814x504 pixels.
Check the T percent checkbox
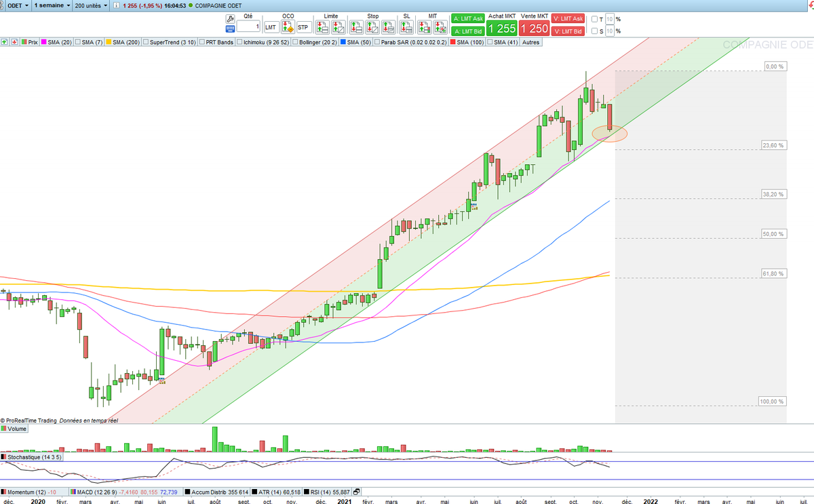[x=594, y=19]
